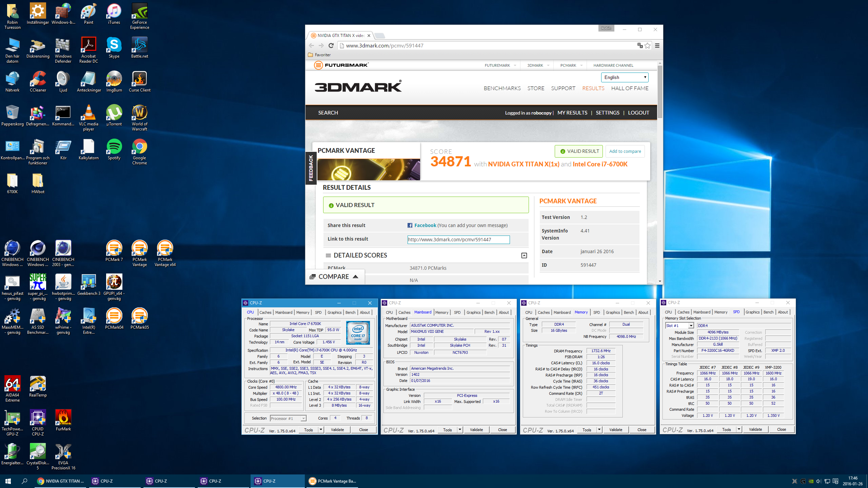Image resolution: width=868 pixels, height=488 pixels.
Task: Select the PCMark Vantage x64 icon
Action: click(x=165, y=253)
